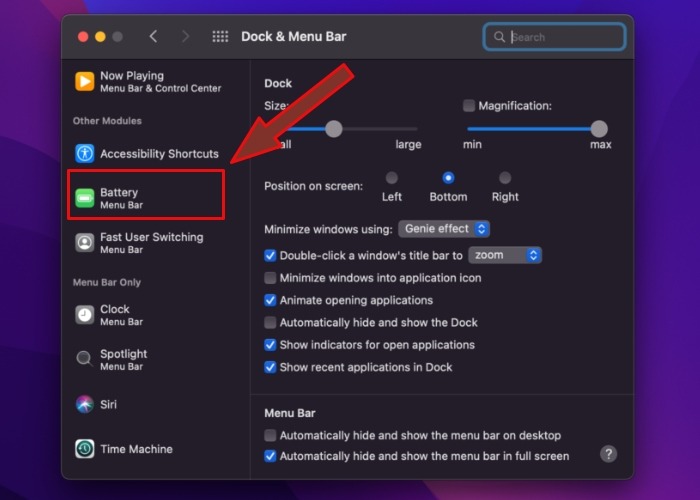Viewport: 700px width, 500px height.
Task: Select the Spotlight magnifier icon in sidebar
Action: 84,358
